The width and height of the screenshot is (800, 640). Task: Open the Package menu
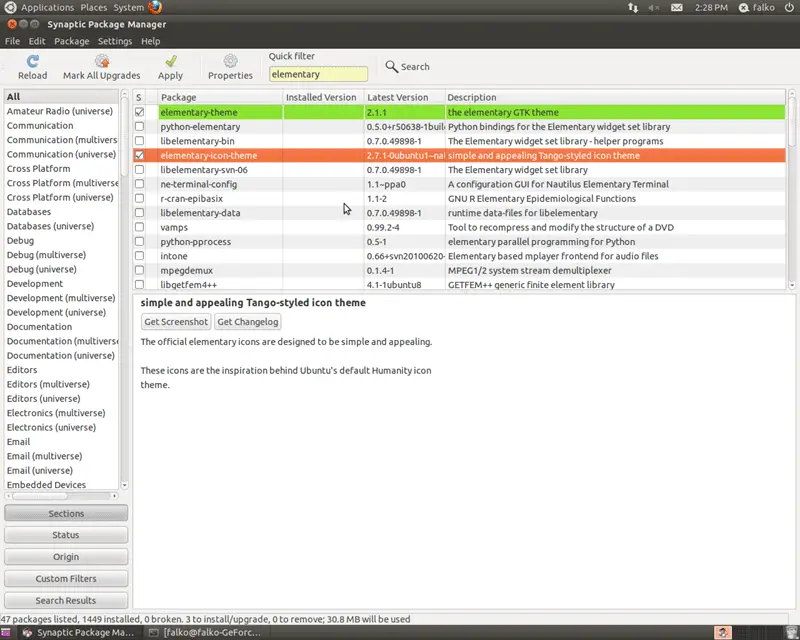71,41
